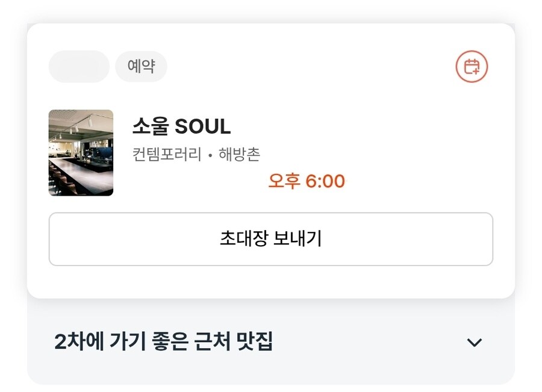
Task: Open details by tapping the reservation card
Action: coord(271,152)
